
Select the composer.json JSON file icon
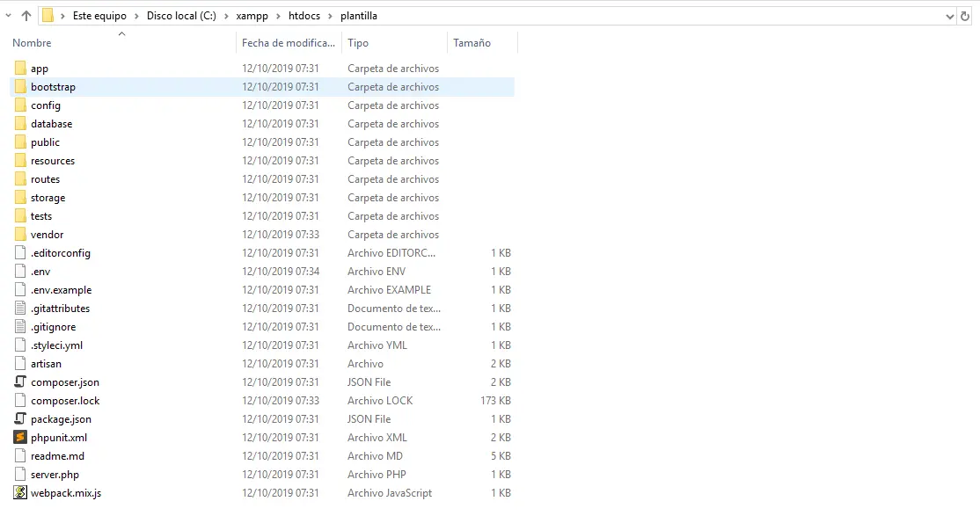(x=21, y=381)
